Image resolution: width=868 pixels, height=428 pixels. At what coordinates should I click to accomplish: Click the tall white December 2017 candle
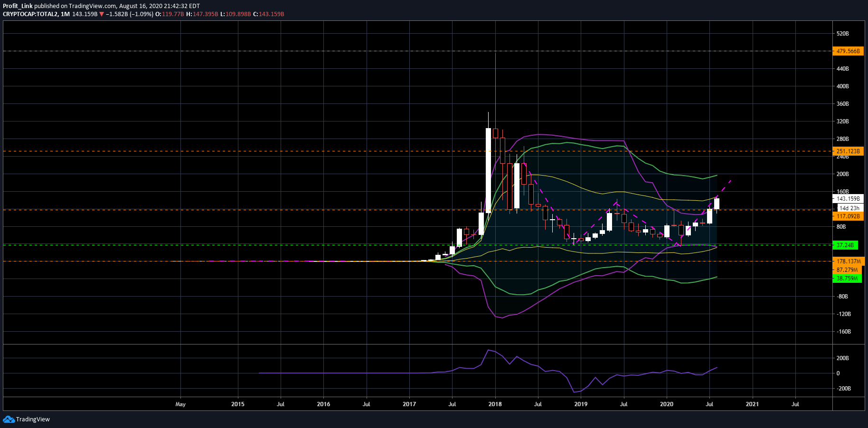coord(488,171)
